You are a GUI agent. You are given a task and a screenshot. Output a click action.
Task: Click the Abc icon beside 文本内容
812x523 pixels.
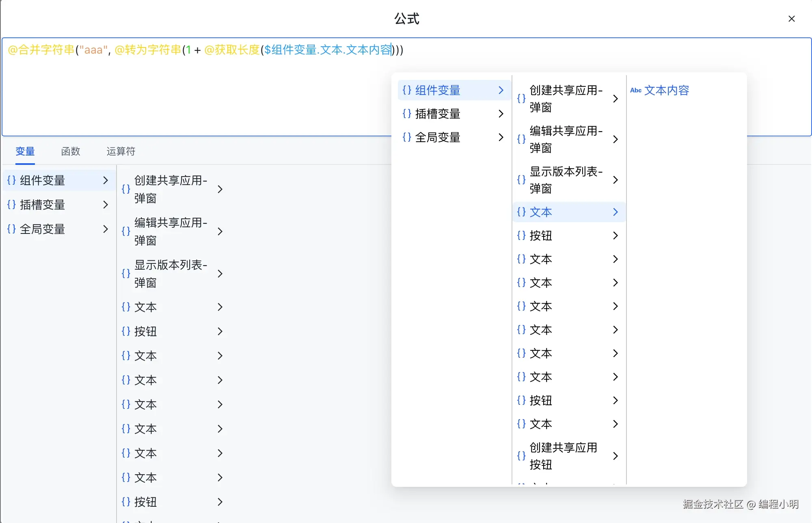click(635, 90)
